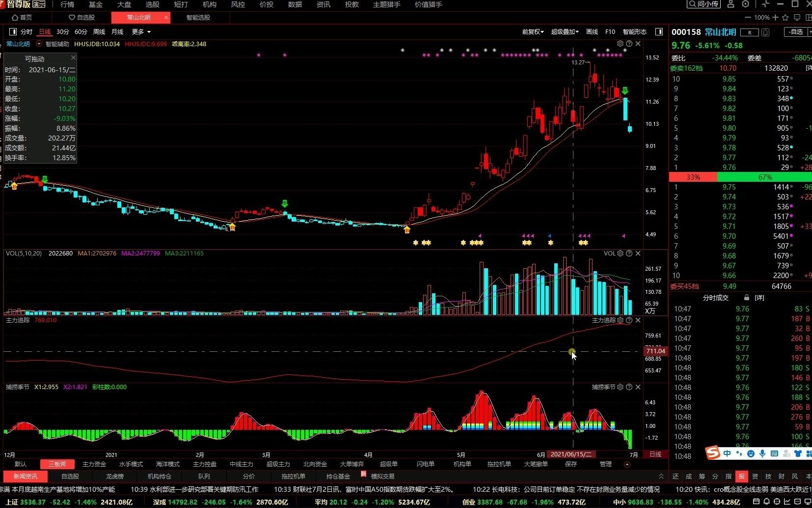Click the 画线 drawing button
The width and height of the screenshot is (812, 508).
592,32
